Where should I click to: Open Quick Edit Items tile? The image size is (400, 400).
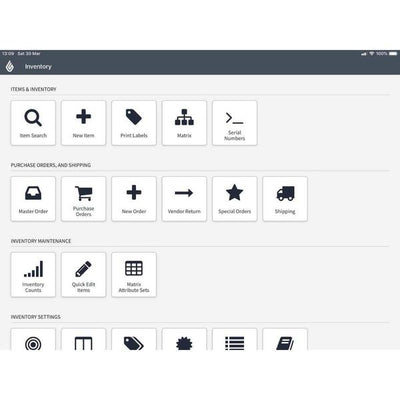coord(84,275)
